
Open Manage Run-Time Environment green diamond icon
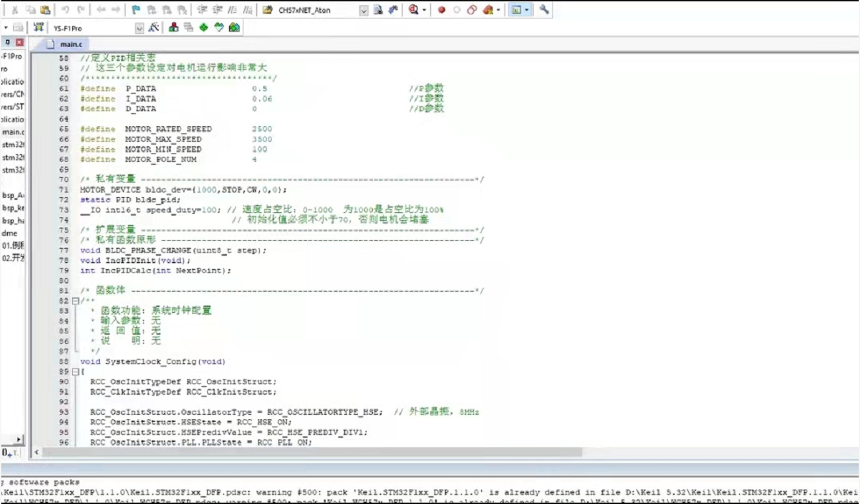tap(204, 28)
